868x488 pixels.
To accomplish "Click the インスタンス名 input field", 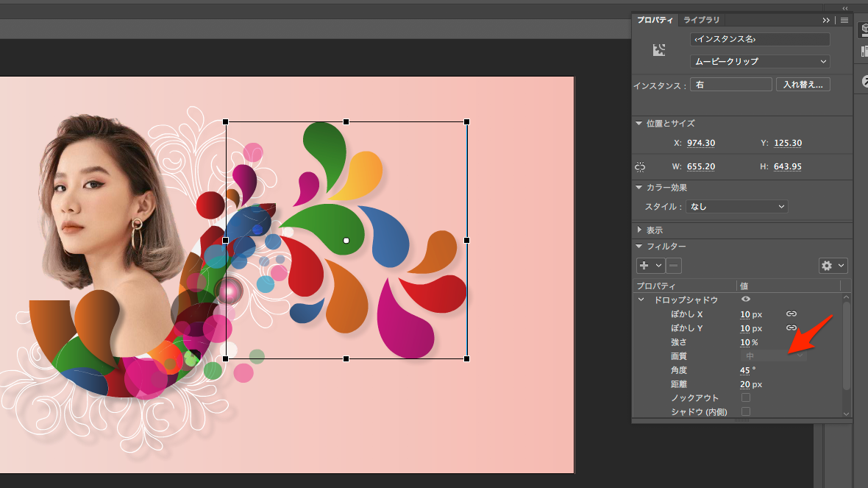I will click(760, 39).
